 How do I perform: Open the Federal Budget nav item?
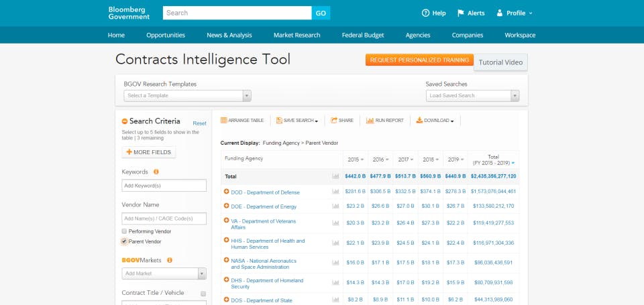(x=363, y=36)
